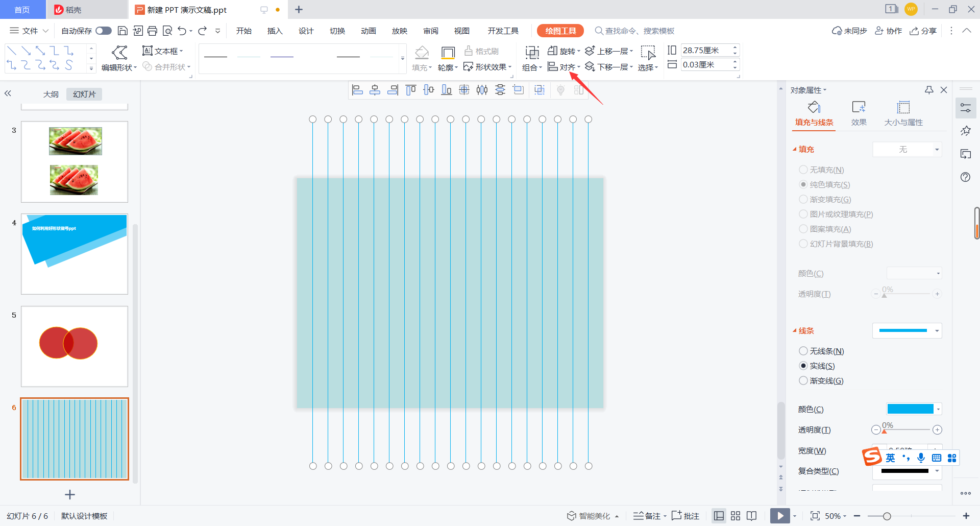Switch to Size & Properties (大小与属性) tab
This screenshot has width=980, height=526.
[x=903, y=113]
